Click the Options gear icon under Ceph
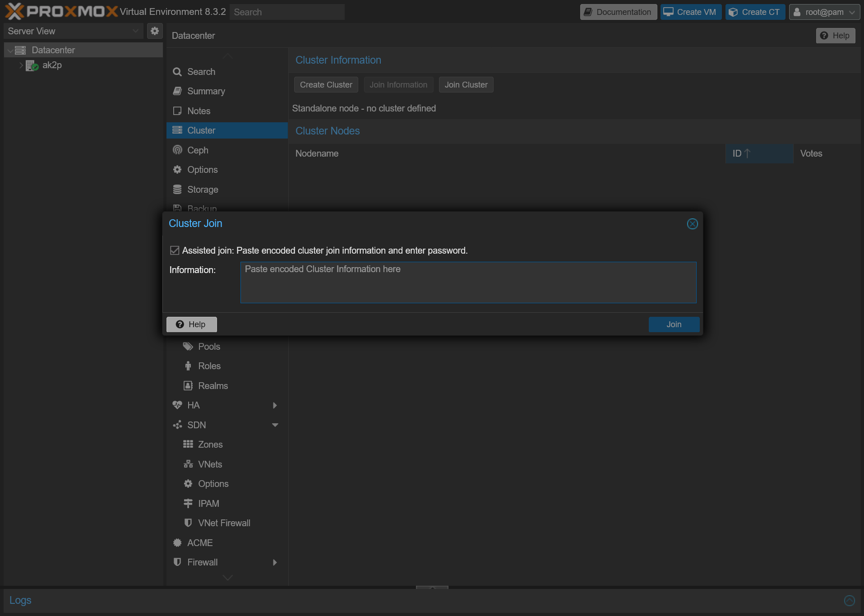The image size is (864, 616). [177, 170]
